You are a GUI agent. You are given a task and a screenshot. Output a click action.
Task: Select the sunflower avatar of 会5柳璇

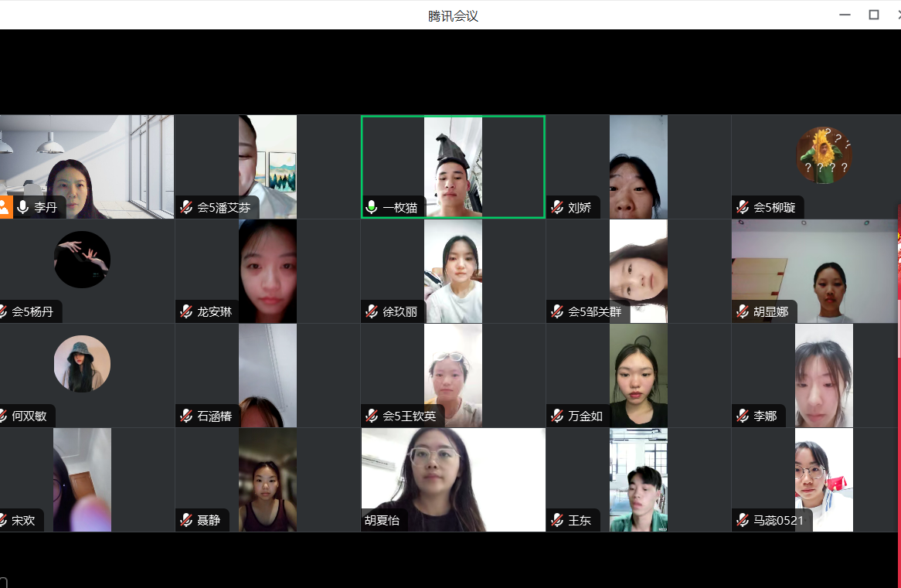coord(824,155)
